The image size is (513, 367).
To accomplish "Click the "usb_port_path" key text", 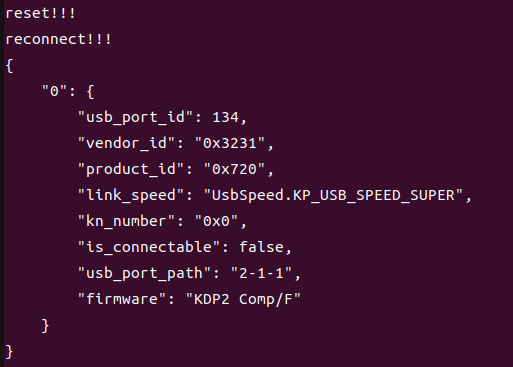I will tap(144, 273).
